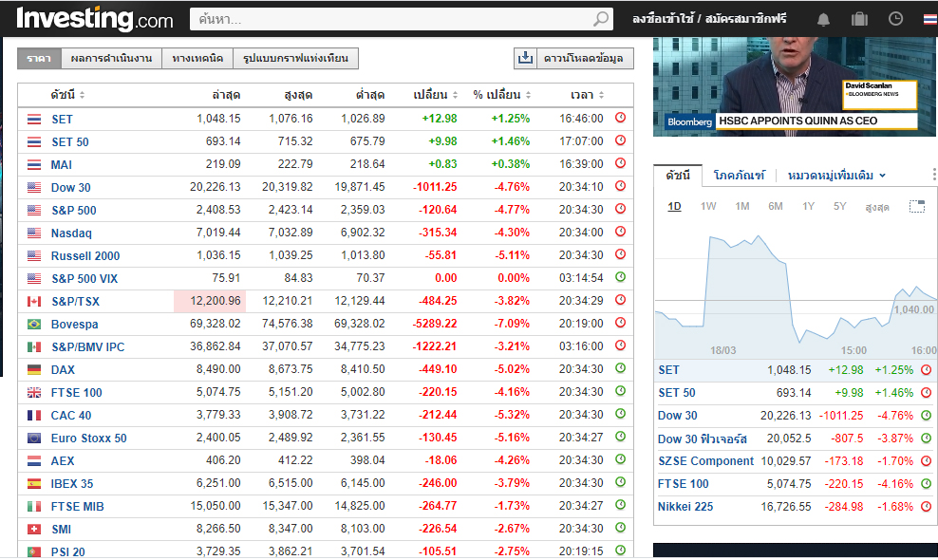This screenshot has height=560, width=938.
Task: Open the portfolio briefcase icon
Action: pyautogui.click(x=859, y=19)
